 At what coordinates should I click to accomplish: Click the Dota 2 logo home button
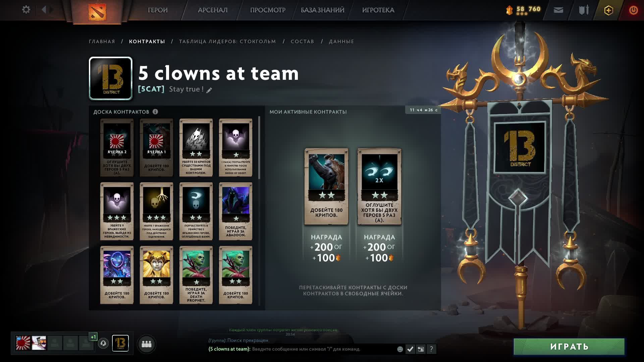(97, 11)
